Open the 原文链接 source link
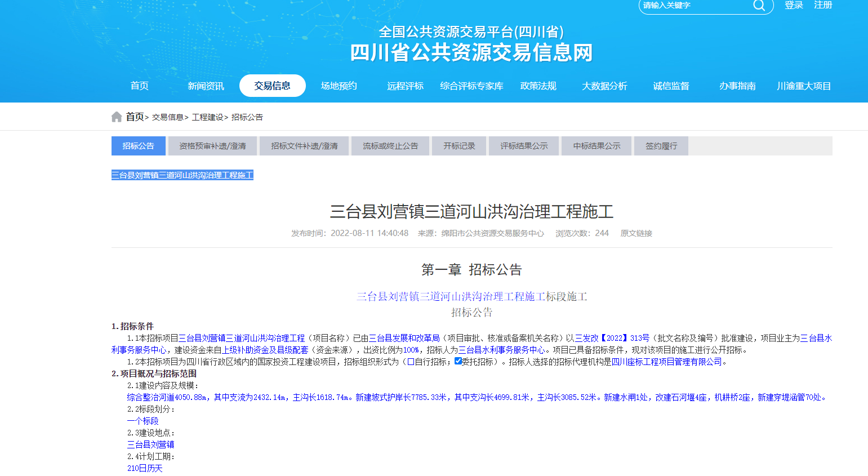The image size is (868, 476). tap(636, 233)
